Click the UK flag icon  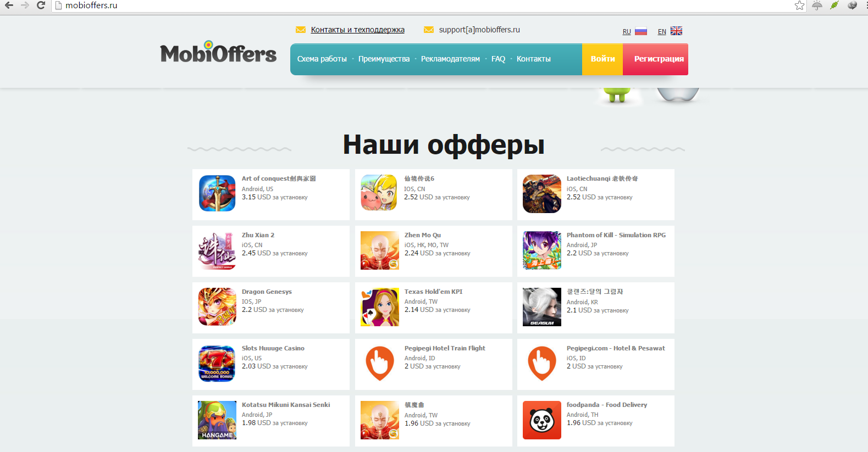pyautogui.click(x=676, y=31)
